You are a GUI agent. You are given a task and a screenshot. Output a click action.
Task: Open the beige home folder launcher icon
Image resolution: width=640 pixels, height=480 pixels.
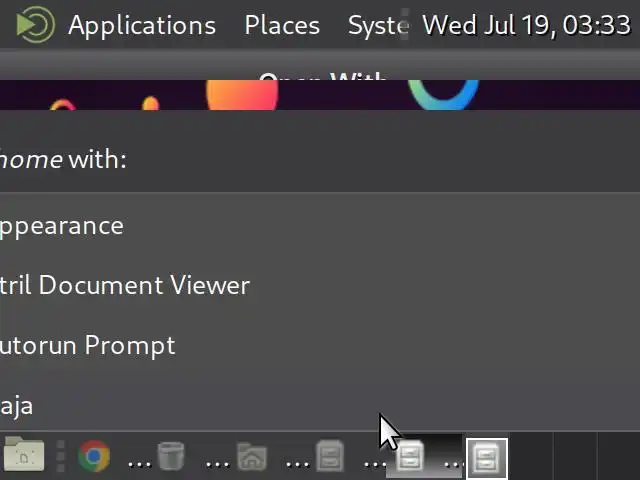tap(24, 454)
